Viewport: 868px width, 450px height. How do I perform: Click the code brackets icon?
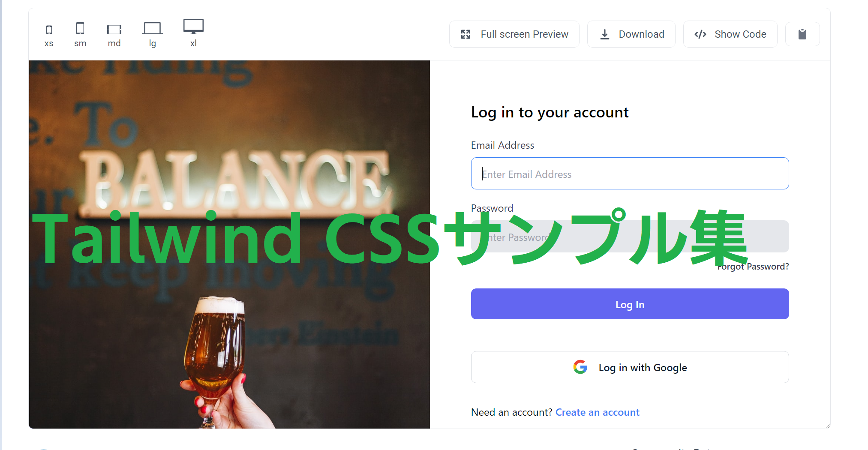[x=700, y=34]
